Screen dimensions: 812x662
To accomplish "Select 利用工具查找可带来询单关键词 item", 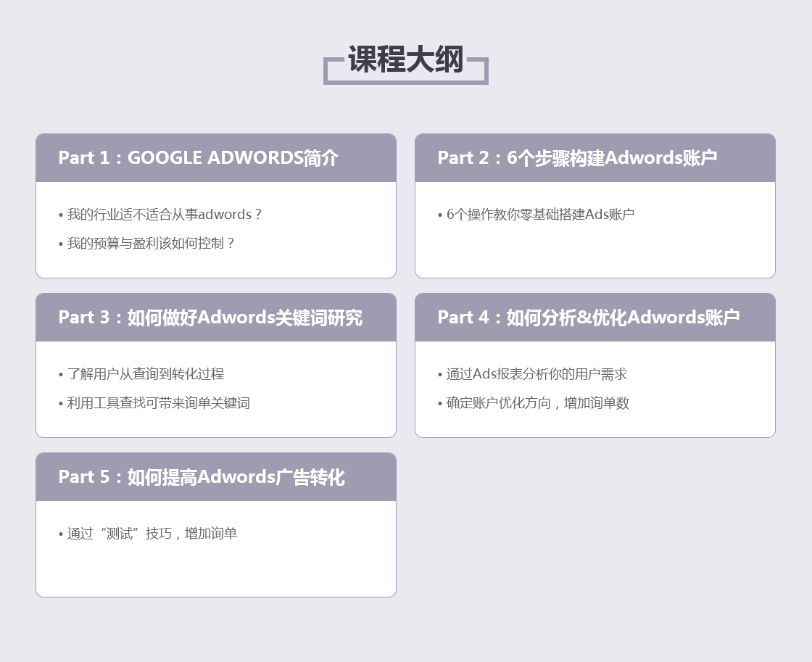I will [158, 403].
